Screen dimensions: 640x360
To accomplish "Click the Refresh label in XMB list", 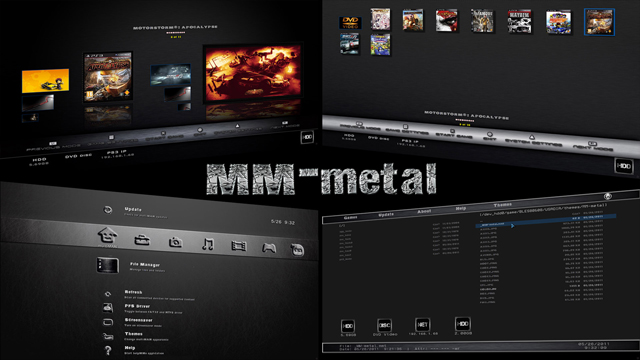I will tap(133, 292).
